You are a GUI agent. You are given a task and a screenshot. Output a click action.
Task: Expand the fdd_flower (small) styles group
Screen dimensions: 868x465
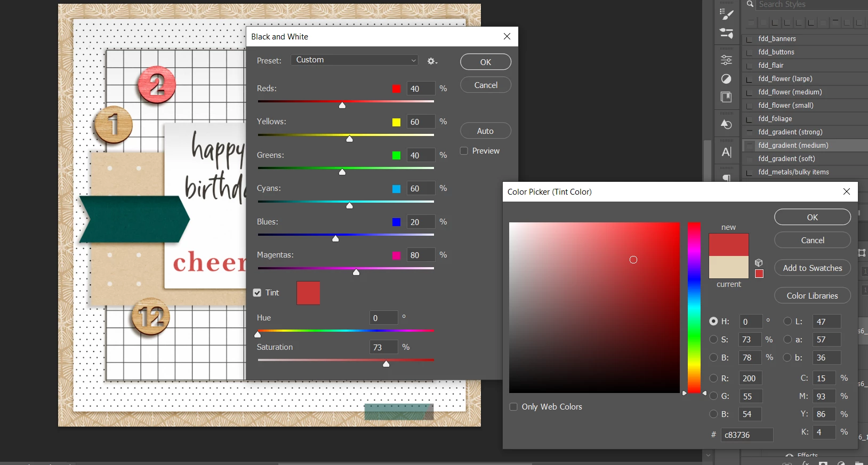(x=750, y=106)
